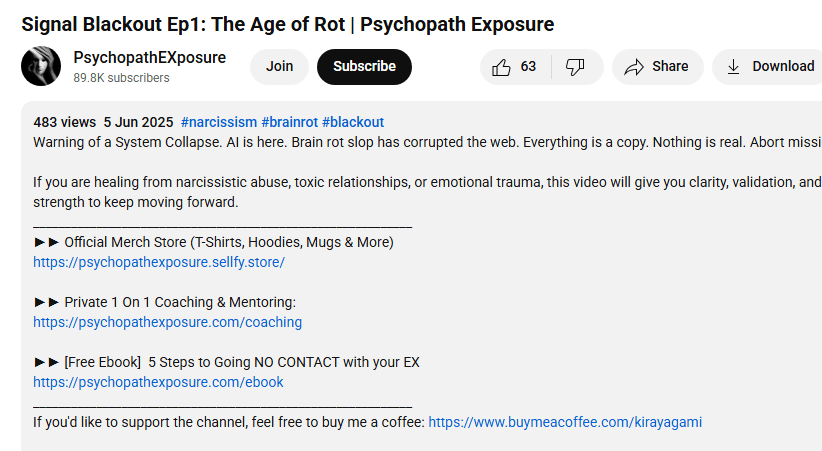Open the sellfy merch store link

(159, 262)
